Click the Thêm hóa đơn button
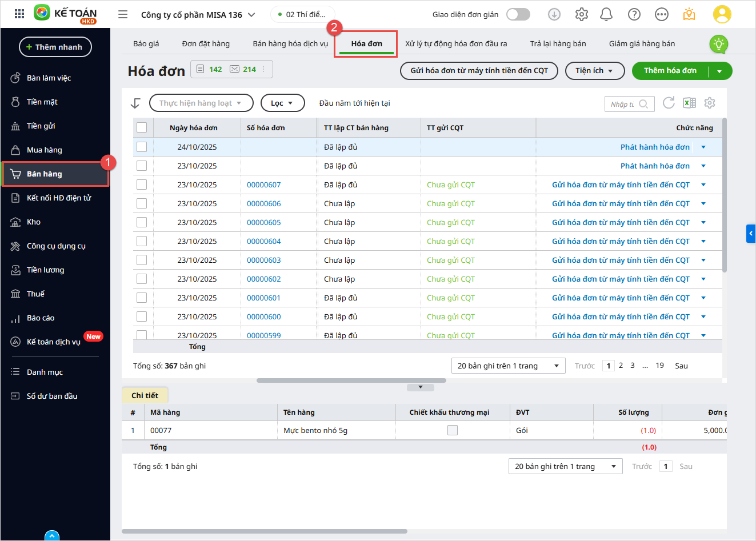The image size is (756, 541). click(670, 71)
